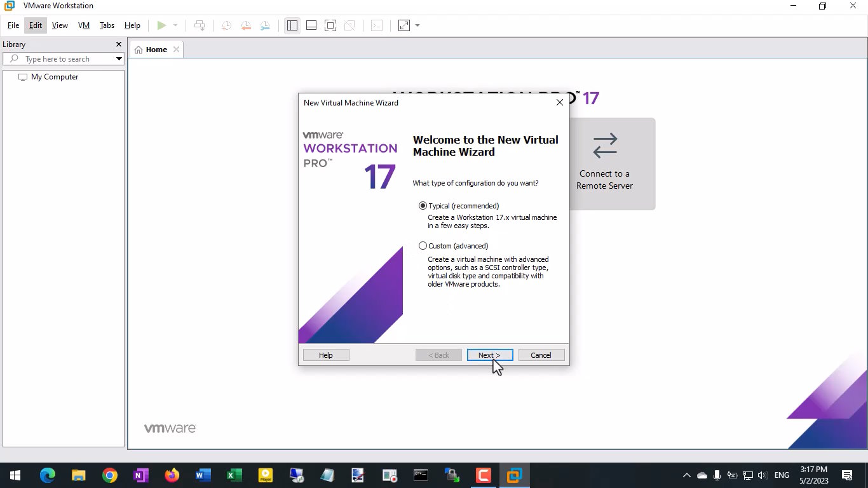
Task: Open the notification center icon
Action: tap(847, 475)
